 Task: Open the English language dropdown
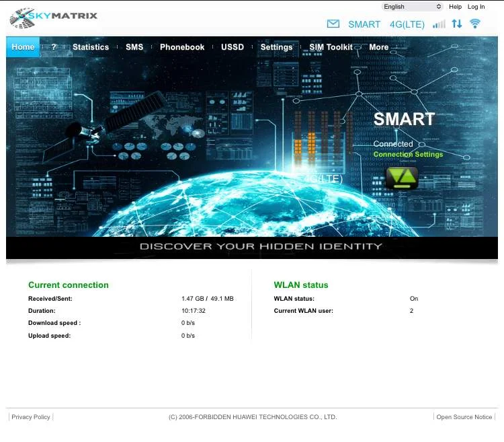(412, 7)
